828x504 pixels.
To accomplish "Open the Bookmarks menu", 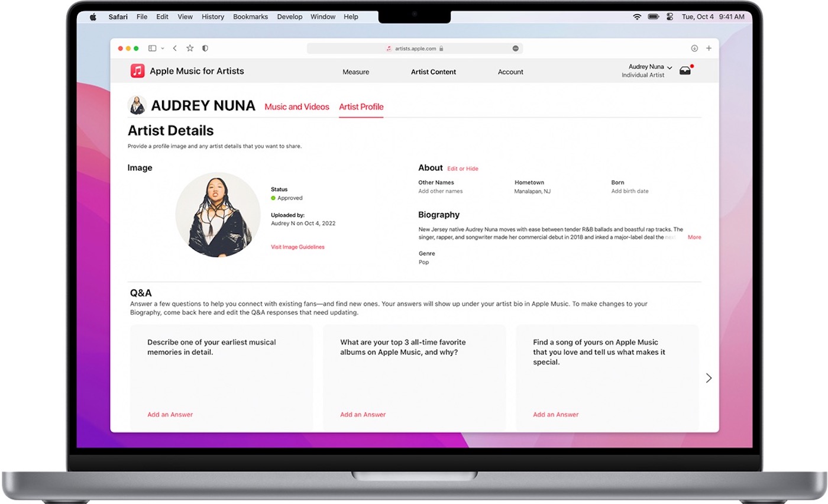I will tap(250, 17).
